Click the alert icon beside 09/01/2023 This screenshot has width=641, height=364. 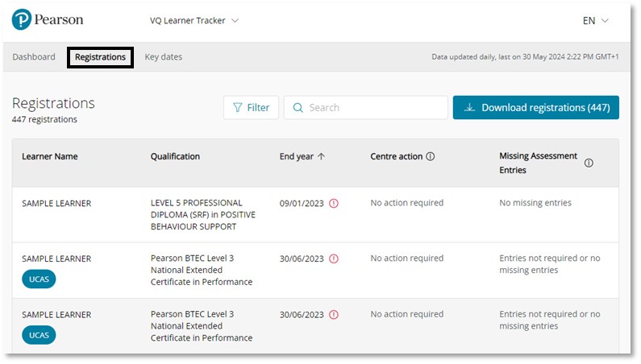point(334,204)
